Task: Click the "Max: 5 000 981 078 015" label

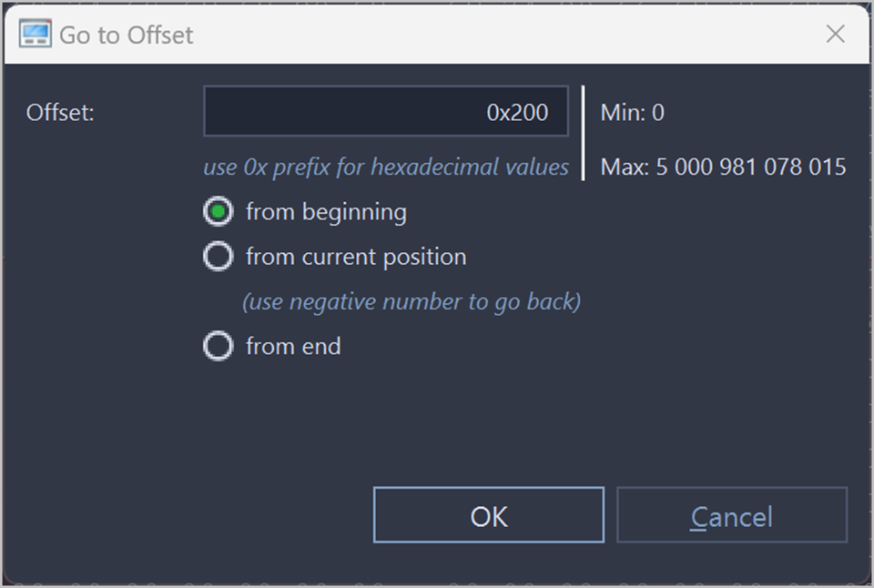Action: click(723, 167)
